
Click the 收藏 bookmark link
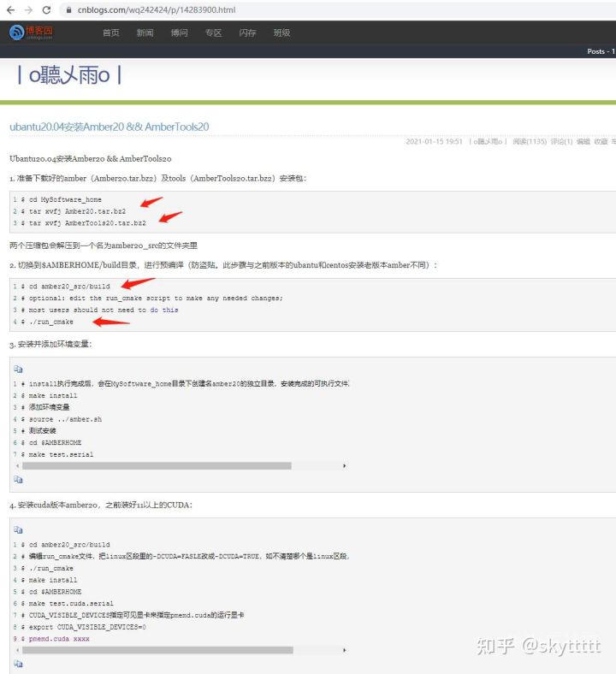coord(601,141)
